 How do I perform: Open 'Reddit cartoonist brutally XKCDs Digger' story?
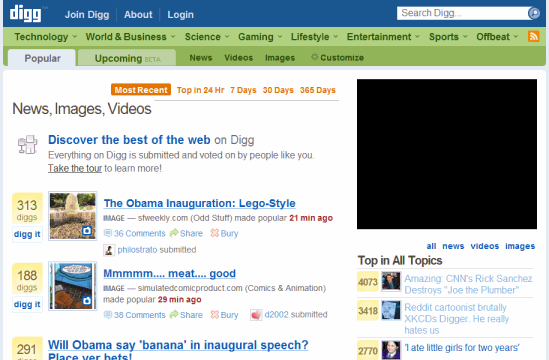[457, 319]
